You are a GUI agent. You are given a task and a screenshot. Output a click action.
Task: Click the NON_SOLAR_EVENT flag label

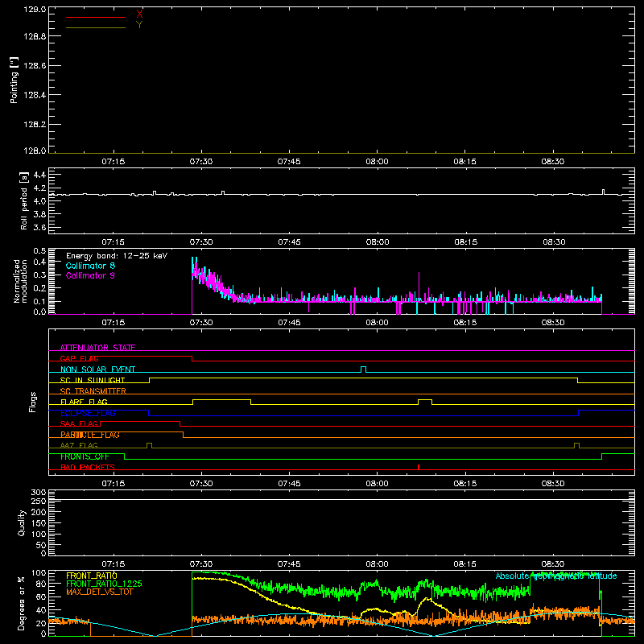pyautogui.click(x=97, y=369)
